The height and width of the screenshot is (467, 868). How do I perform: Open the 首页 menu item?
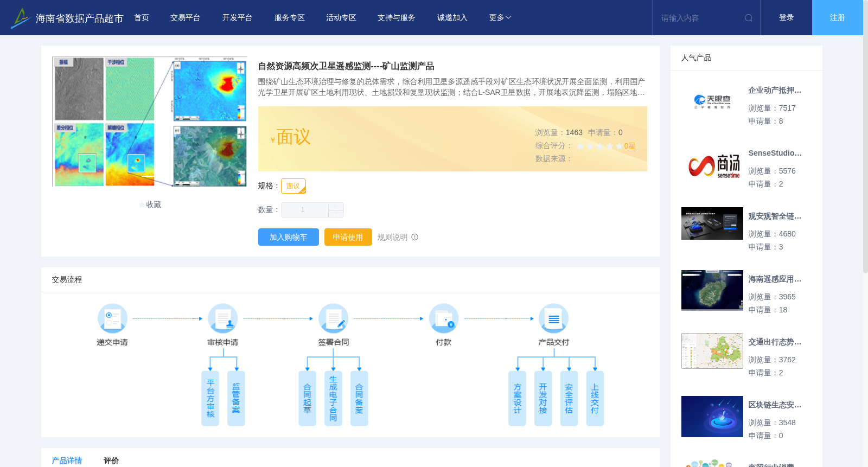[x=142, y=18]
